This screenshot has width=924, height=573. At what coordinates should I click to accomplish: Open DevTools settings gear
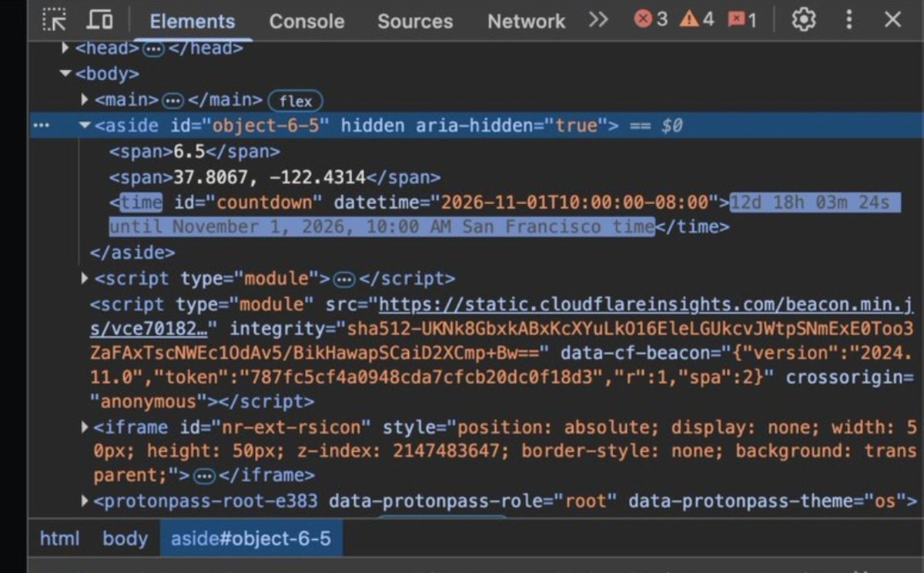[803, 19]
